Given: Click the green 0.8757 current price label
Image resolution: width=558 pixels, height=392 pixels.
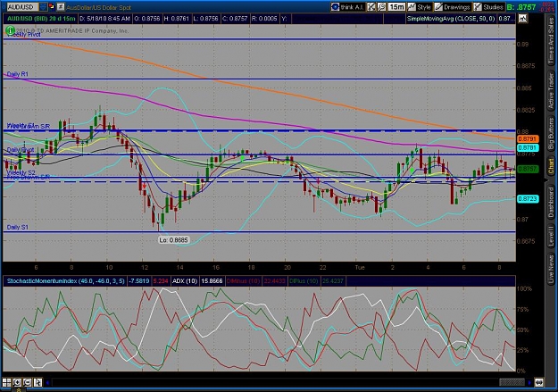Looking at the screenshot, I should click(528, 169).
